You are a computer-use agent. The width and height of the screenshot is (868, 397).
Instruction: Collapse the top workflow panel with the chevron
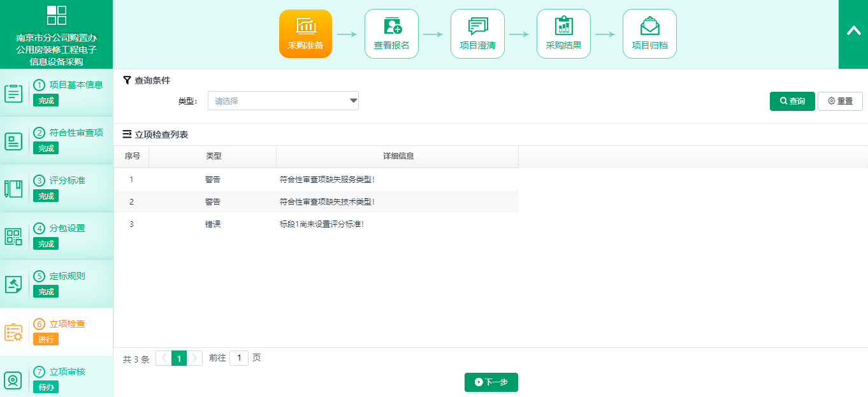[x=853, y=31]
